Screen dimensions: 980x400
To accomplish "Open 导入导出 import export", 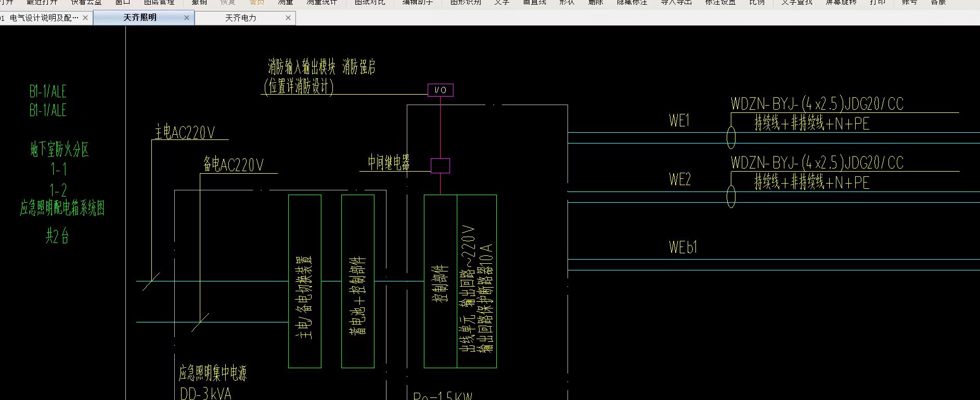I will (676, 3).
